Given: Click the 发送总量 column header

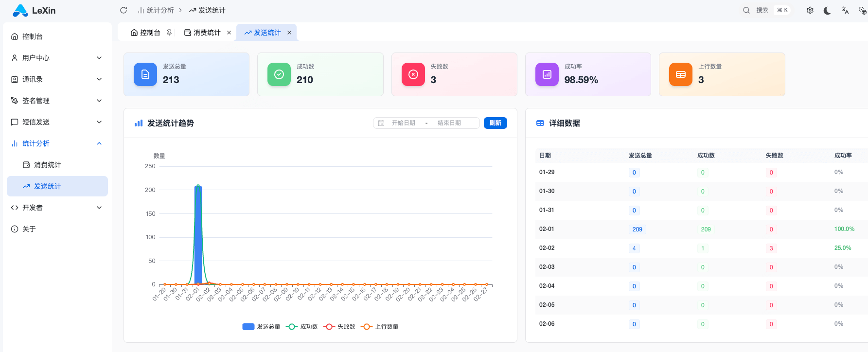Looking at the screenshot, I should click(x=640, y=156).
